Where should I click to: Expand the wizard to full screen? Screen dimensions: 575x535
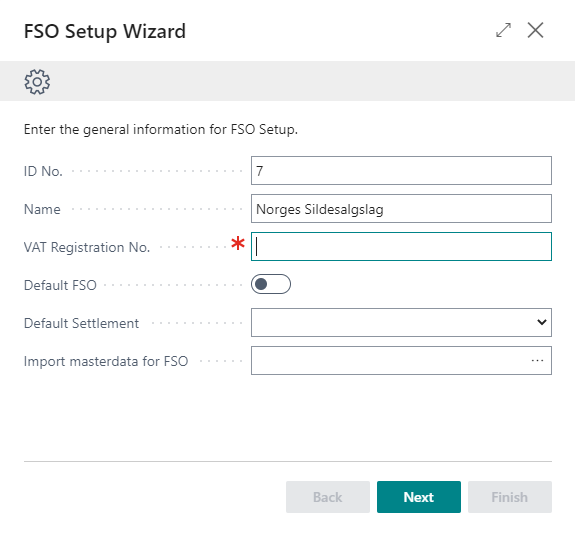tap(503, 30)
